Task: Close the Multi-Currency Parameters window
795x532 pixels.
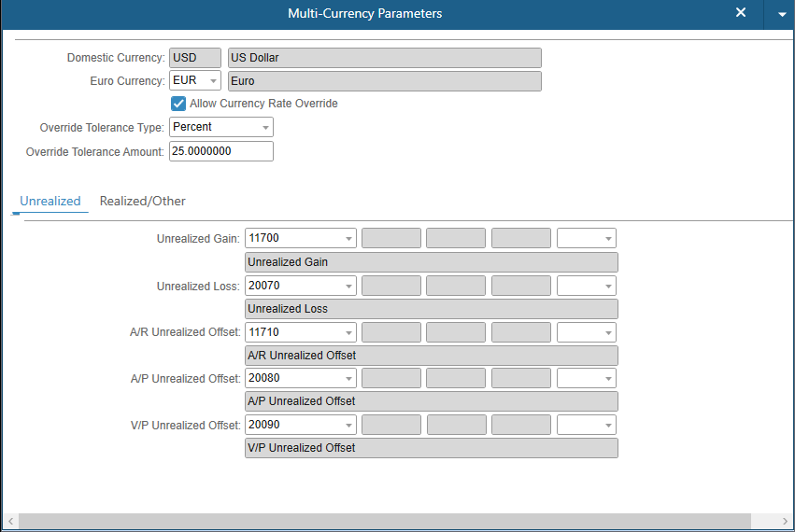Action: (x=741, y=13)
